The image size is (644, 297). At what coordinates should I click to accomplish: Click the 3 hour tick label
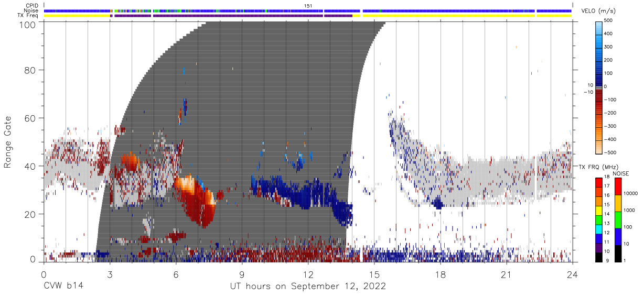110,274
